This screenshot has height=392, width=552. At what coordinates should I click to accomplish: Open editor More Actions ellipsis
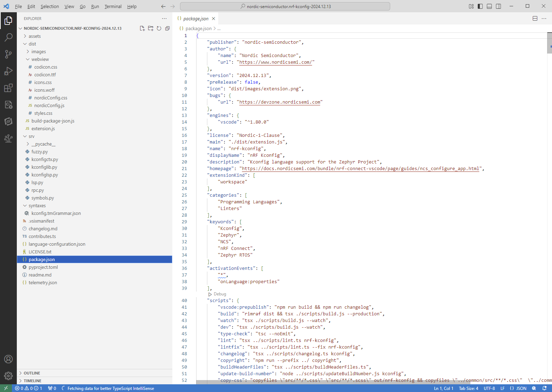(544, 19)
